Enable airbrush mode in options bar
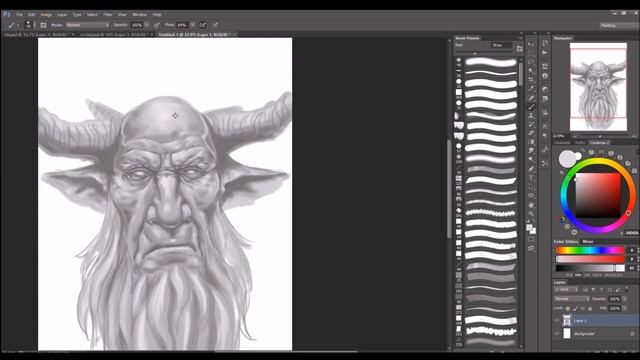640x360 pixels. point(202,25)
